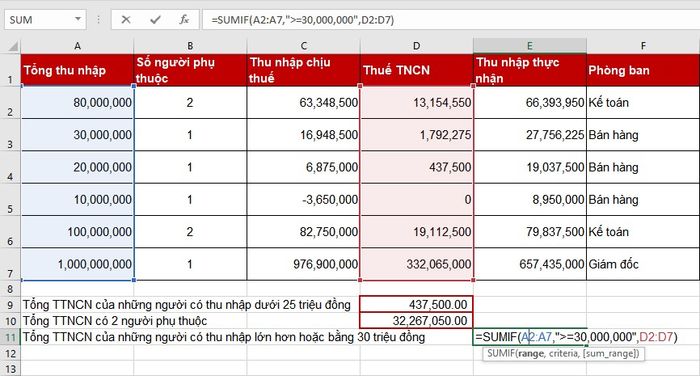Select row 11 header

click(x=10, y=337)
